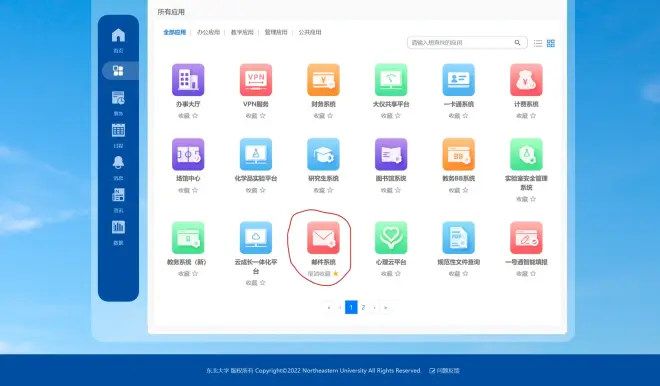Open the 教务系统（新） app icon
The image size is (660, 386).
tap(188, 238)
